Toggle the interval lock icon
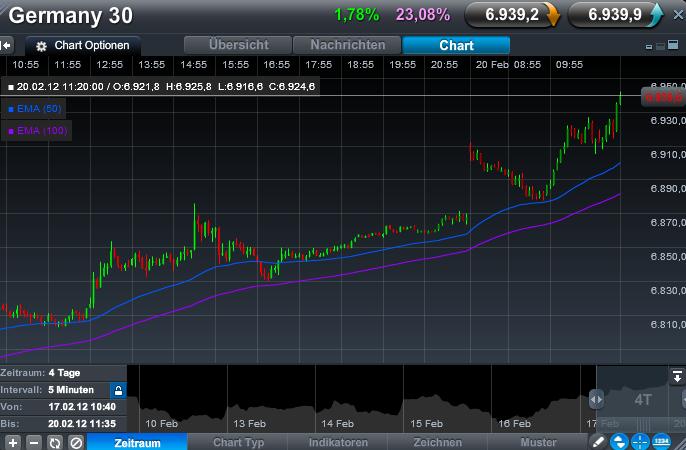 pos(118,391)
